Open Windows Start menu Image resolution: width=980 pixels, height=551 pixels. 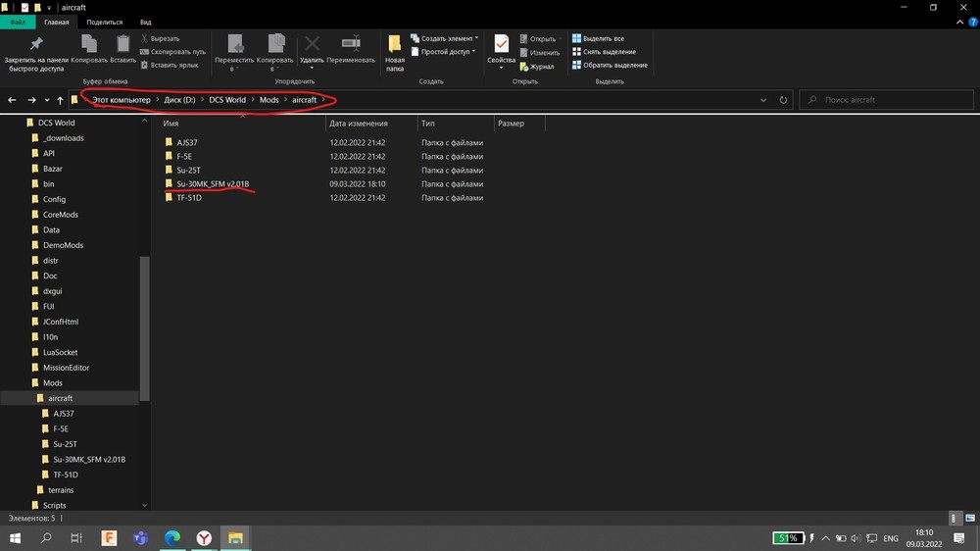coord(15,538)
